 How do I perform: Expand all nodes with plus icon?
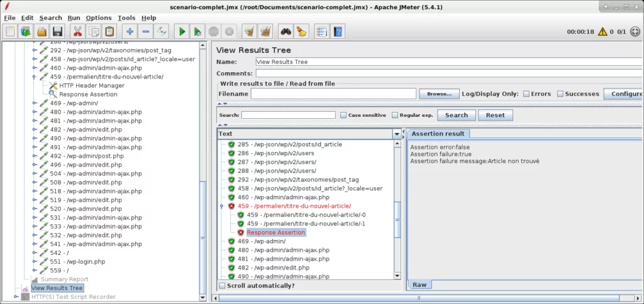pos(130,31)
